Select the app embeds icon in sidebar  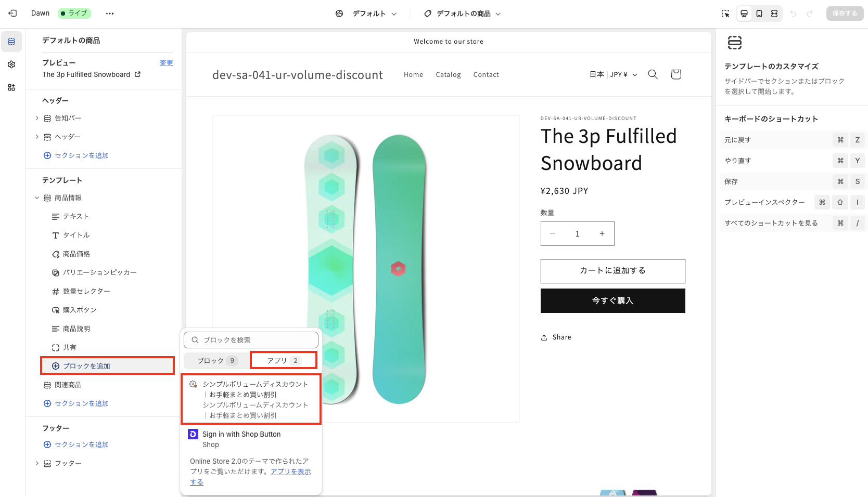click(11, 87)
